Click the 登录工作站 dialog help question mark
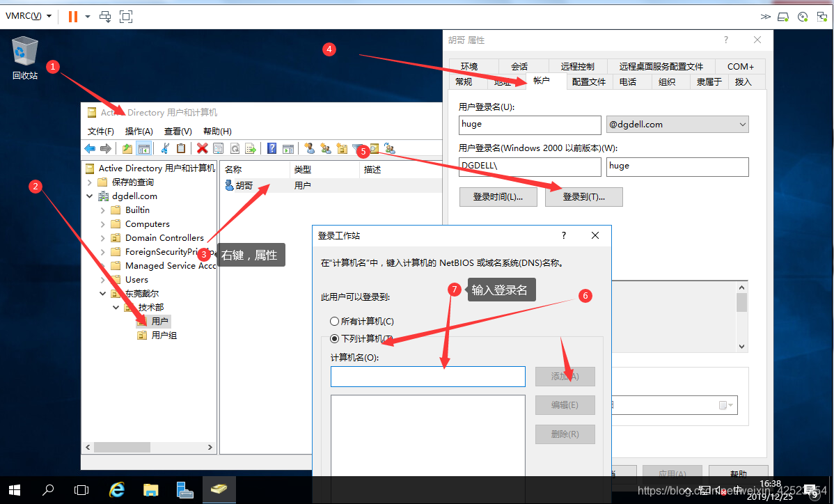Image resolution: width=834 pixels, height=504 pixels. 564,235
